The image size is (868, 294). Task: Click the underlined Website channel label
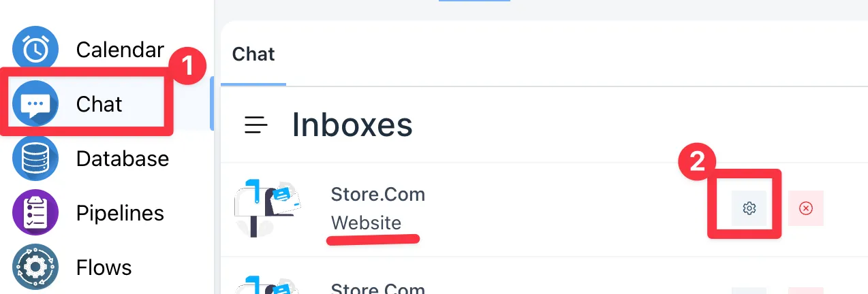(366, 223)
